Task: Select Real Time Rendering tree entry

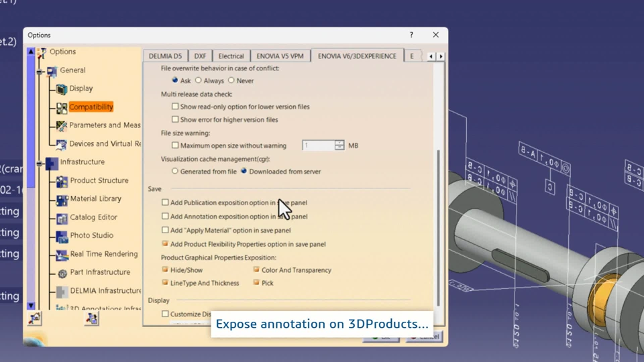Action: coord(104,254)
